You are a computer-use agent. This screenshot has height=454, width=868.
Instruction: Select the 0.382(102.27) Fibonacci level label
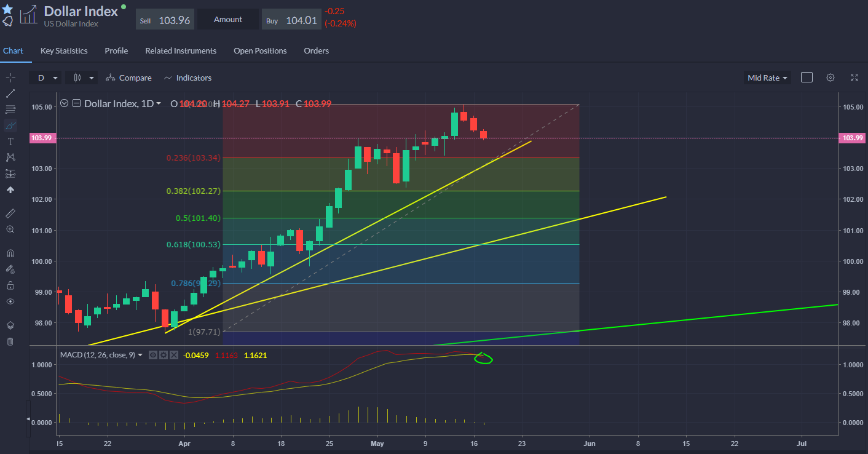193,191
